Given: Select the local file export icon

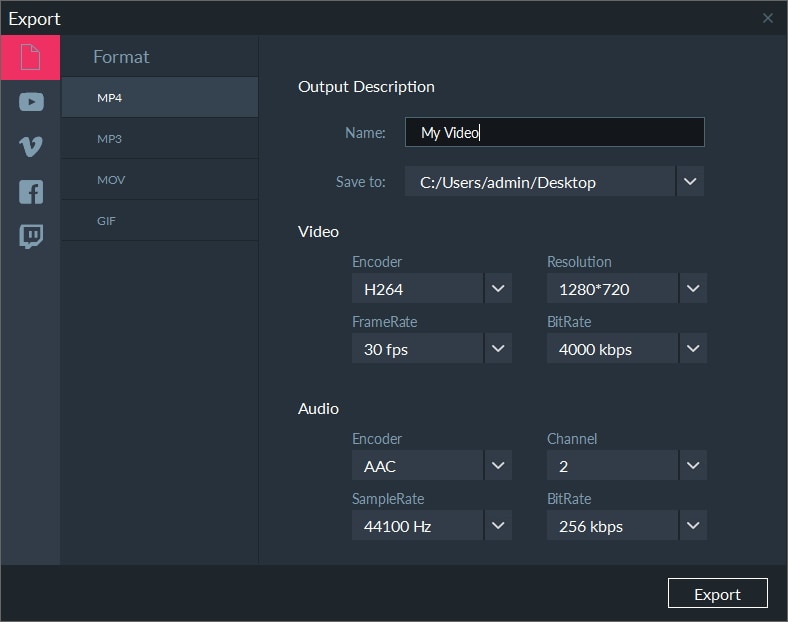Looking at the screenshot, I should click(x=30, y=57).
